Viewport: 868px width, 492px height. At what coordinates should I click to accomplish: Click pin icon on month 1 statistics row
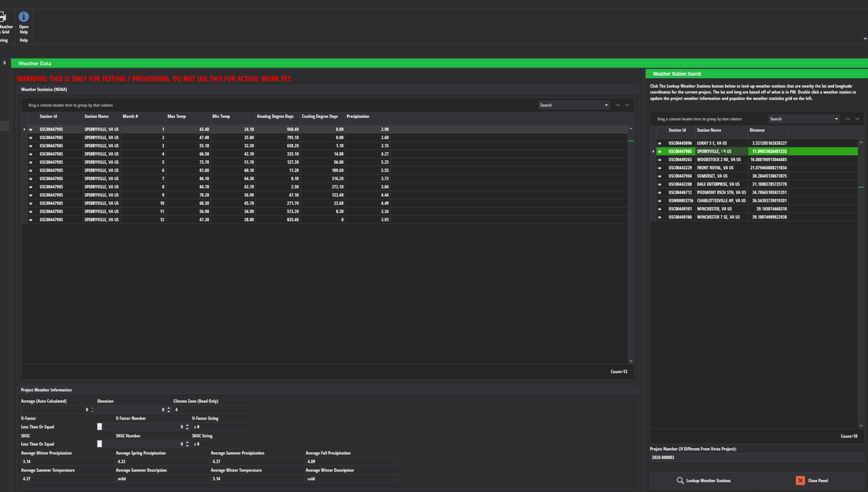[x=30, y=129]
